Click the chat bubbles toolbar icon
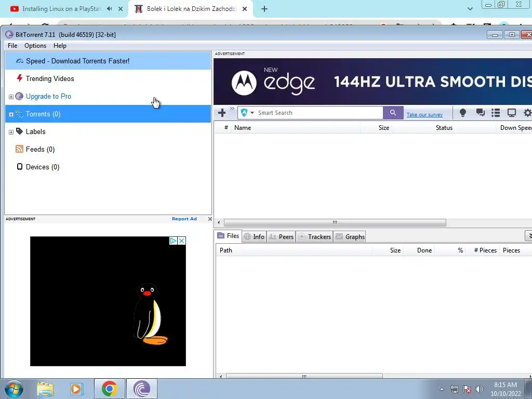The width and height of the screenshot is (532, 399). point(480,113)
